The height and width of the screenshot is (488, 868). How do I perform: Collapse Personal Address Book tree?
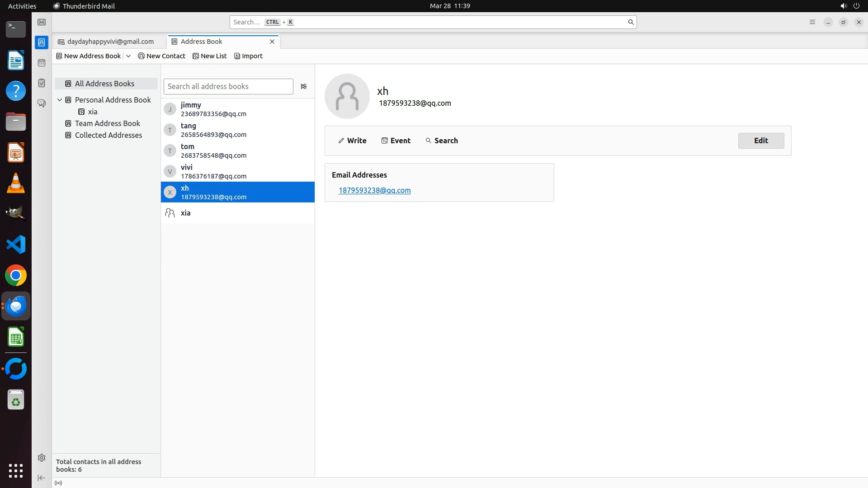point(60,100)
